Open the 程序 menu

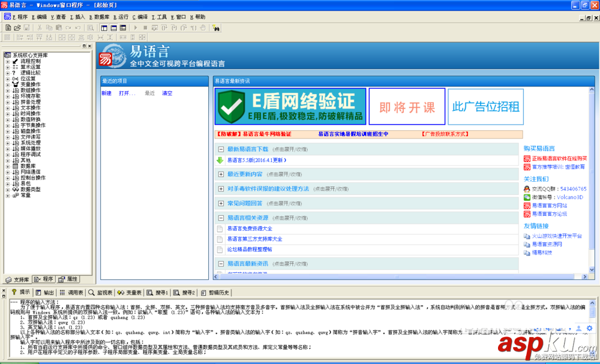20,17
